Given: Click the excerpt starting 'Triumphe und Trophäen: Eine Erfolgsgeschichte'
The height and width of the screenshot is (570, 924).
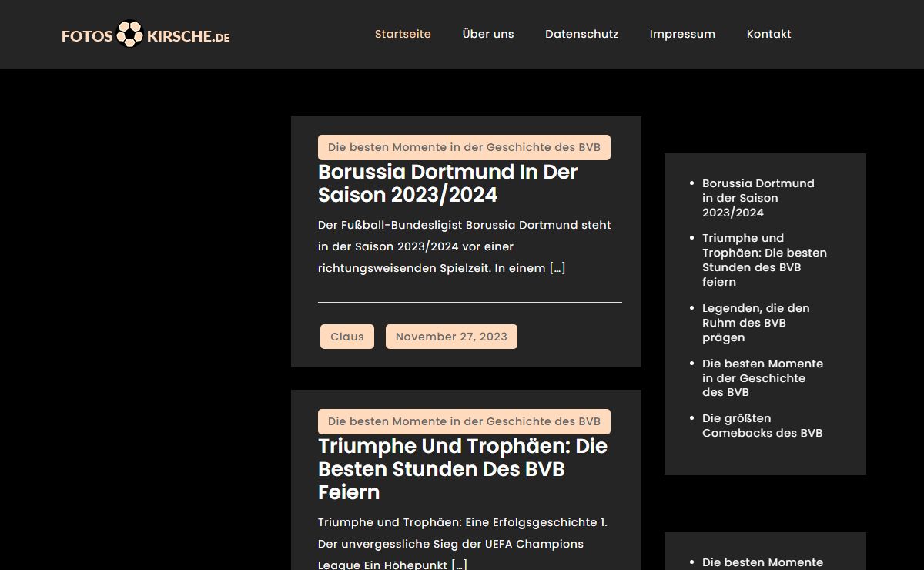Looking at the screenshot, I should tap(463, 544).
